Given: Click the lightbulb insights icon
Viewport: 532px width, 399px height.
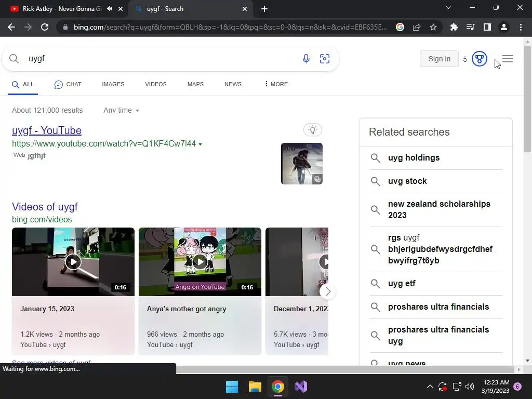Looking at the screenshot, I should tap(312, 129).
